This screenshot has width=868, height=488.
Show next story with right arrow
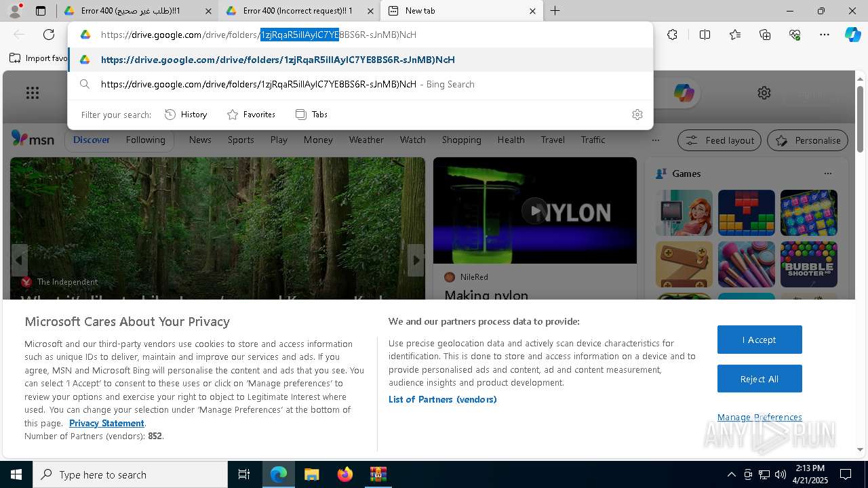(416, 260)
